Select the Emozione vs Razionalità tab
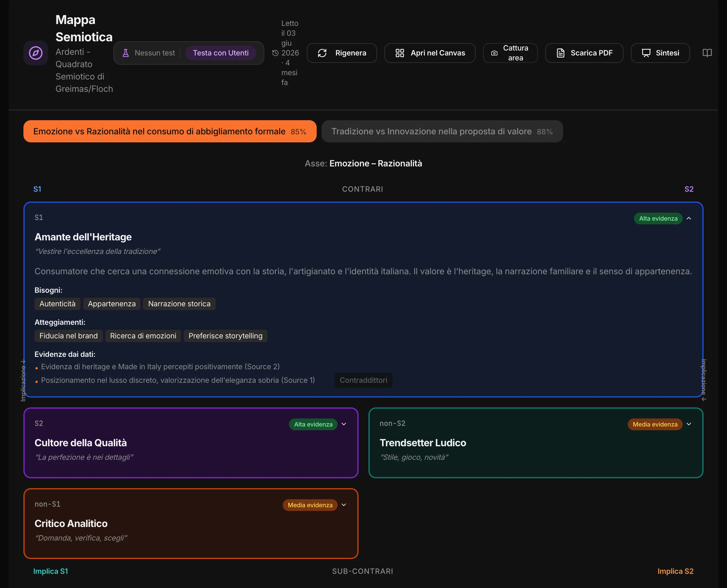Image resolution: width=727 pixels, height=588 pixels. tap(170, 131)
